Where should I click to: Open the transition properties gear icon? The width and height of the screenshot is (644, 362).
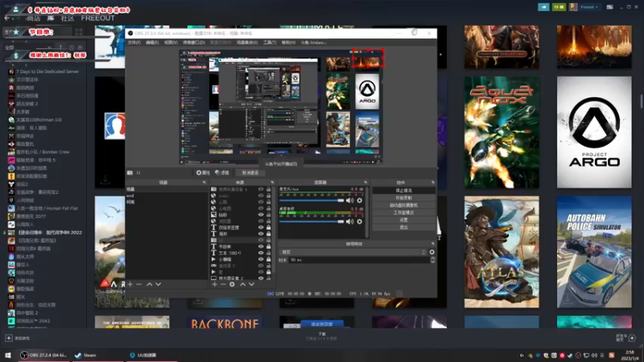[431, 252]
